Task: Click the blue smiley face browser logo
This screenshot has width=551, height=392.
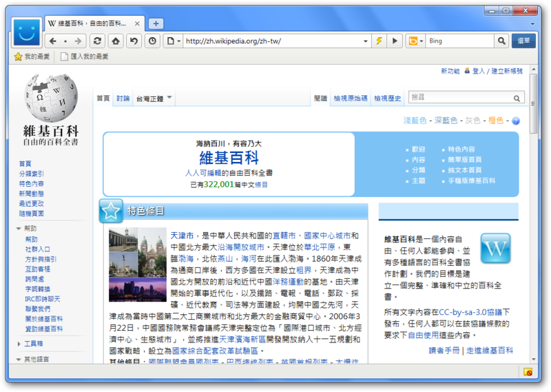Action: point(27,32)
